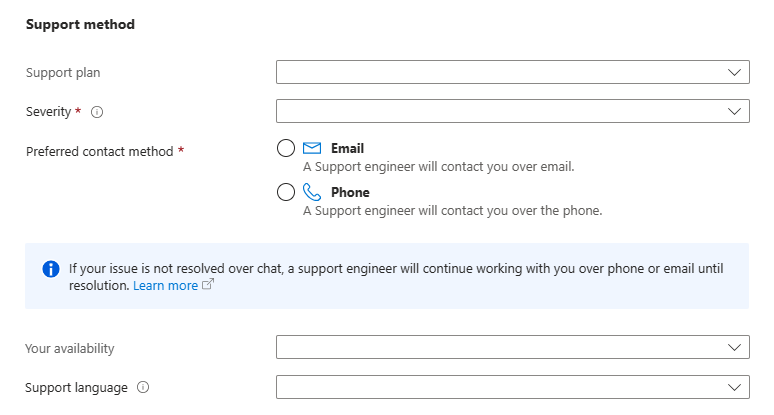Click the external link icon after Learn more

point(208,284)
